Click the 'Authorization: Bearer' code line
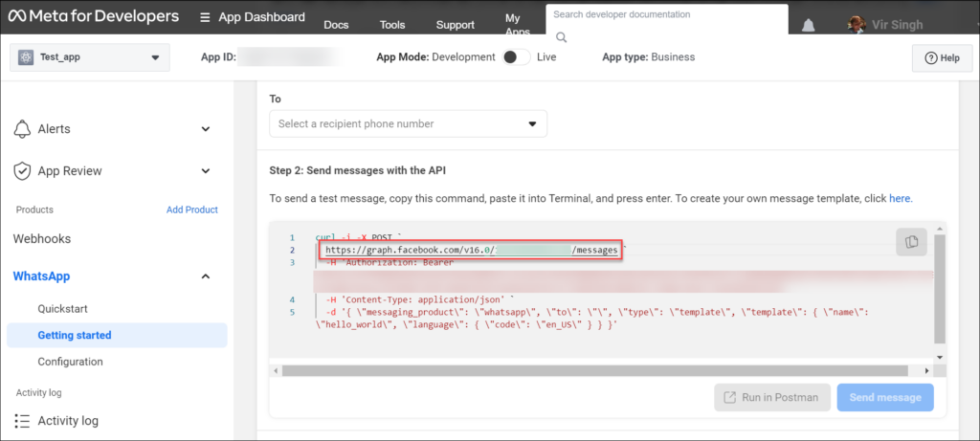The width and height of the screenshot is (980, 441). (x=390, y=262)
